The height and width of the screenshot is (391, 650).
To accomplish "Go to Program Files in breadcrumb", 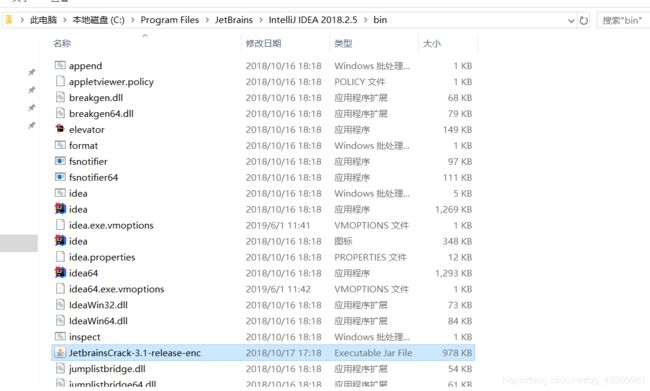I will tap(170, 20).
